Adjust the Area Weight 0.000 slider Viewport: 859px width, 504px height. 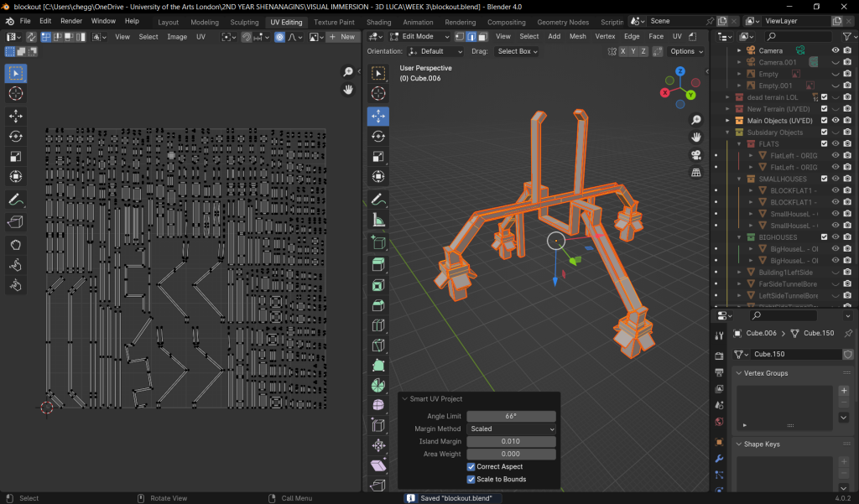511,455
